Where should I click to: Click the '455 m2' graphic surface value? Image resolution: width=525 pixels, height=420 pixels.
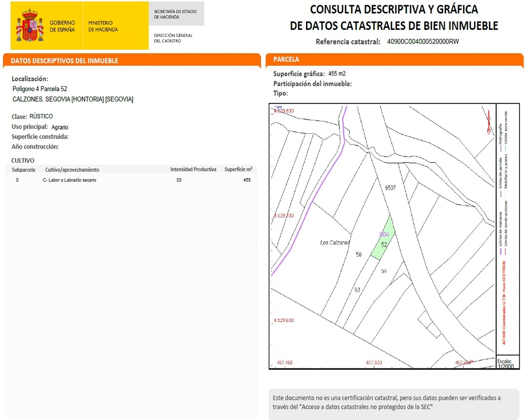(x=337, y=73)
